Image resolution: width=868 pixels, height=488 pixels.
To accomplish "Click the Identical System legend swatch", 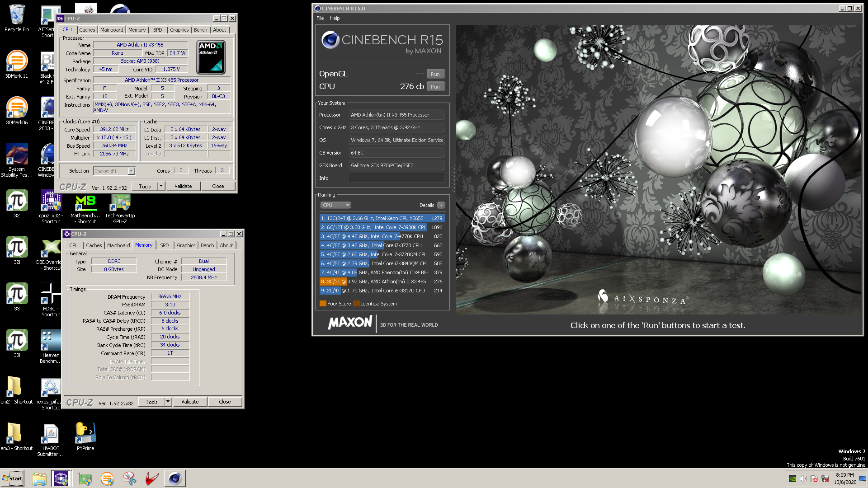I will point(356,304).
